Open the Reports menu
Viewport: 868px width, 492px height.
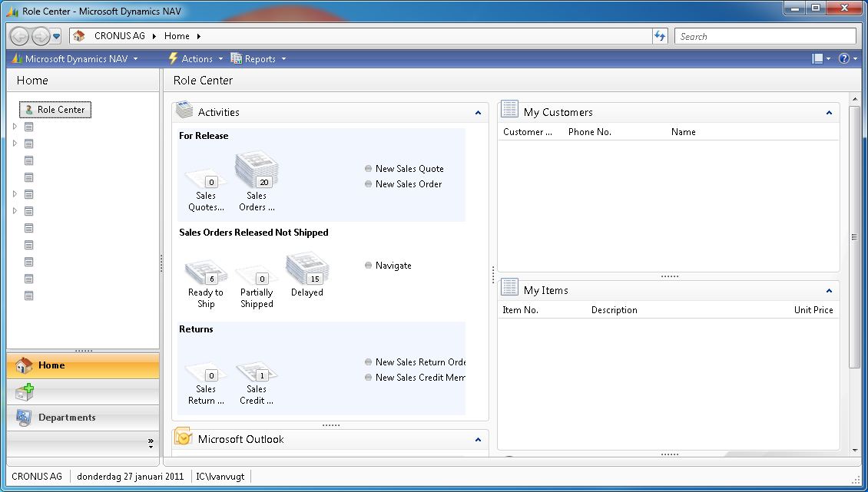click(x=259, y=58)
